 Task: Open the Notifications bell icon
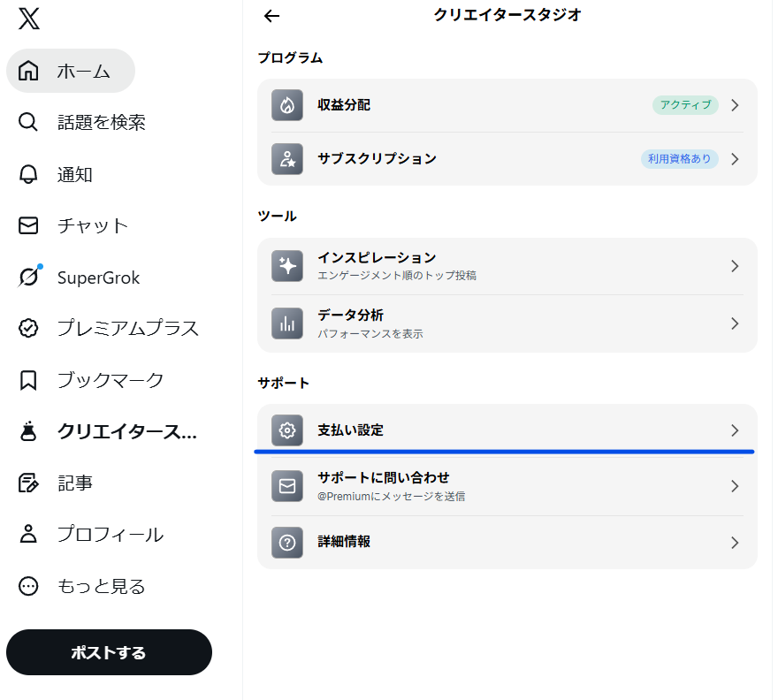(28, 174)
